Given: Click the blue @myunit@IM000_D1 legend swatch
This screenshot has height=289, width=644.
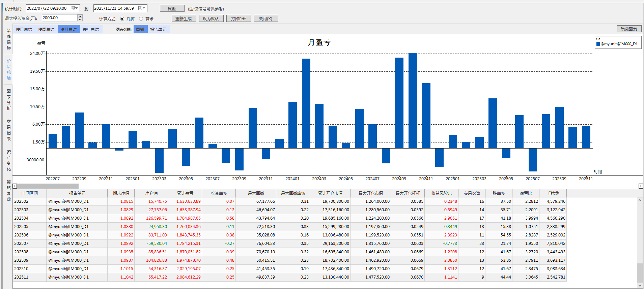Looking at the screenshot, I should coord(598,44).
